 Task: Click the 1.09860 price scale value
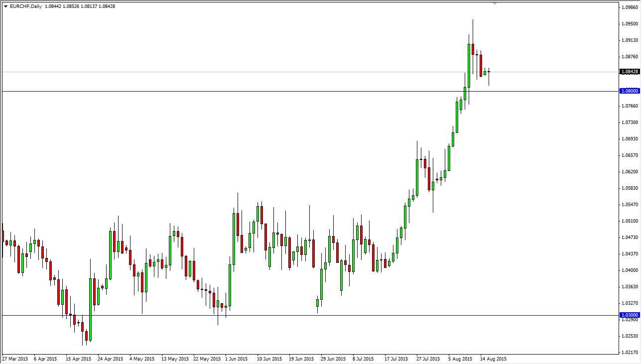630,7
